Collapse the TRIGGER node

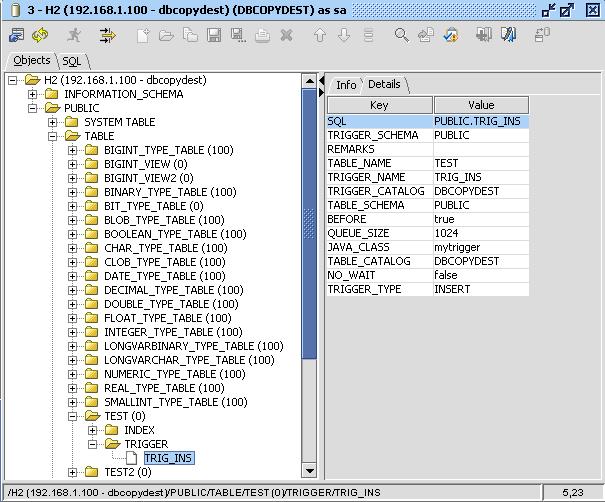coord(92,444)
